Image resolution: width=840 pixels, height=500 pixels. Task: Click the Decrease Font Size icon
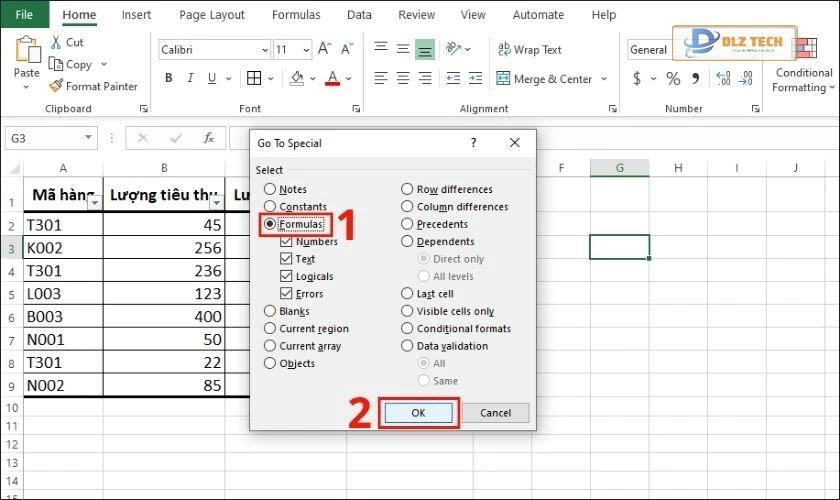(x=347, y=49)
